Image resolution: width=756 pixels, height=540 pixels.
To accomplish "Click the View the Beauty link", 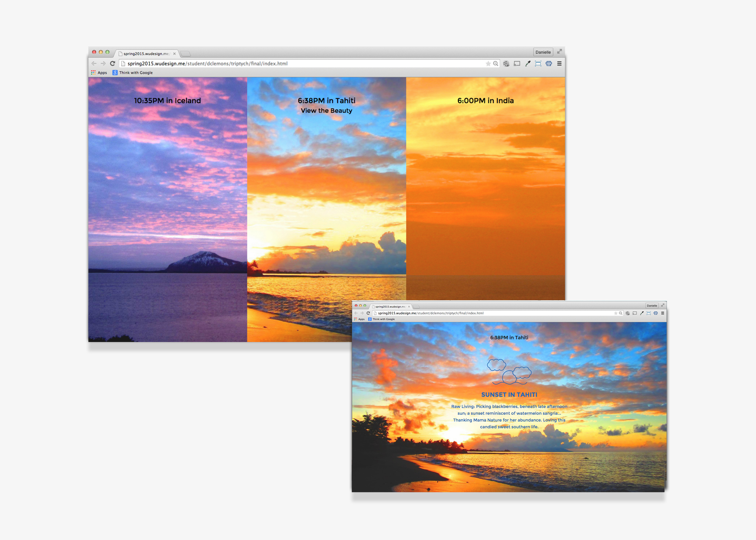I will point(326,111).
